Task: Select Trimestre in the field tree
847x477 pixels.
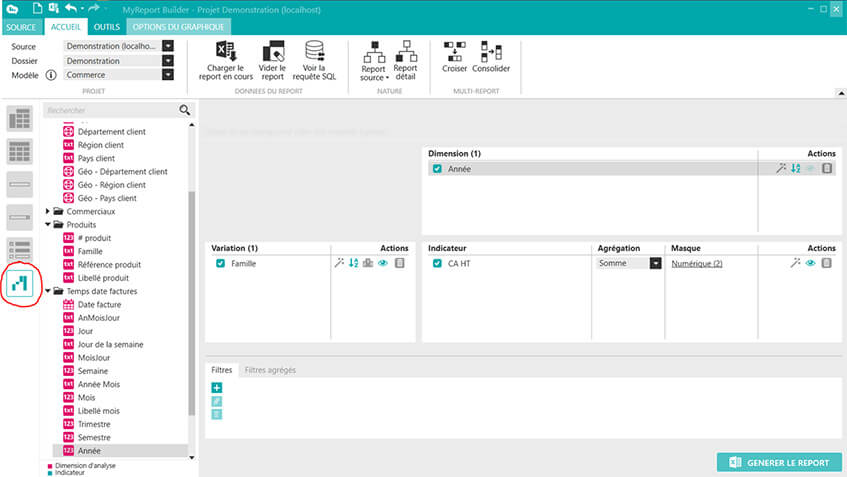Action: [94, 424]
